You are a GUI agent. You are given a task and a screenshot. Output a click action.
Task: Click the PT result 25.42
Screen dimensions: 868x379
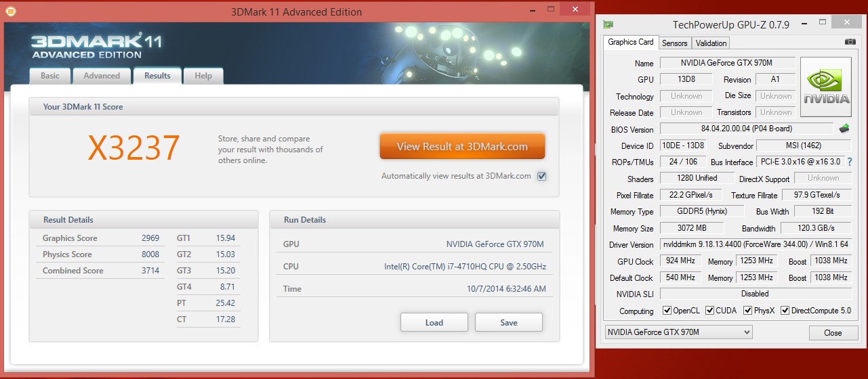[226, 303]
